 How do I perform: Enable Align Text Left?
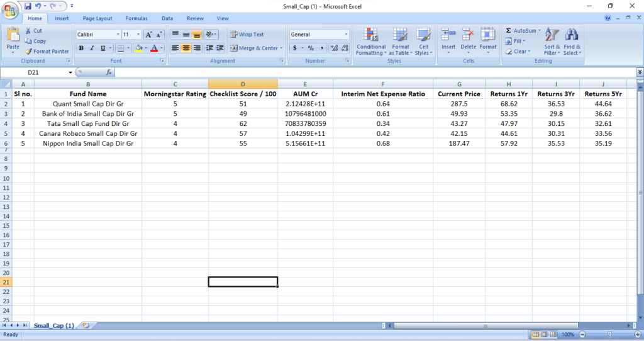pyautogui.click(x=175, y=48)
